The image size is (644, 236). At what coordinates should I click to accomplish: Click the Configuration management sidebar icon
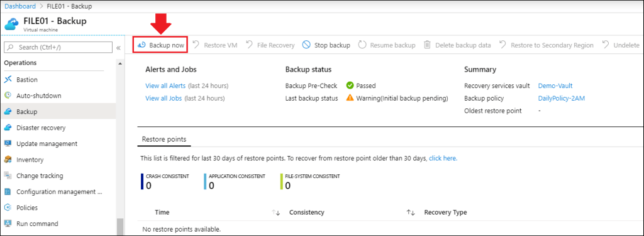point(8,191)
